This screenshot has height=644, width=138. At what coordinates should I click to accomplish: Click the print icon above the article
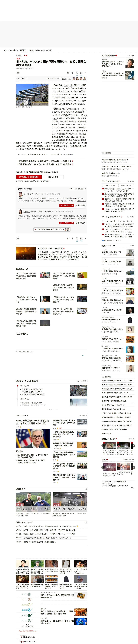click(x=18, y=73)
